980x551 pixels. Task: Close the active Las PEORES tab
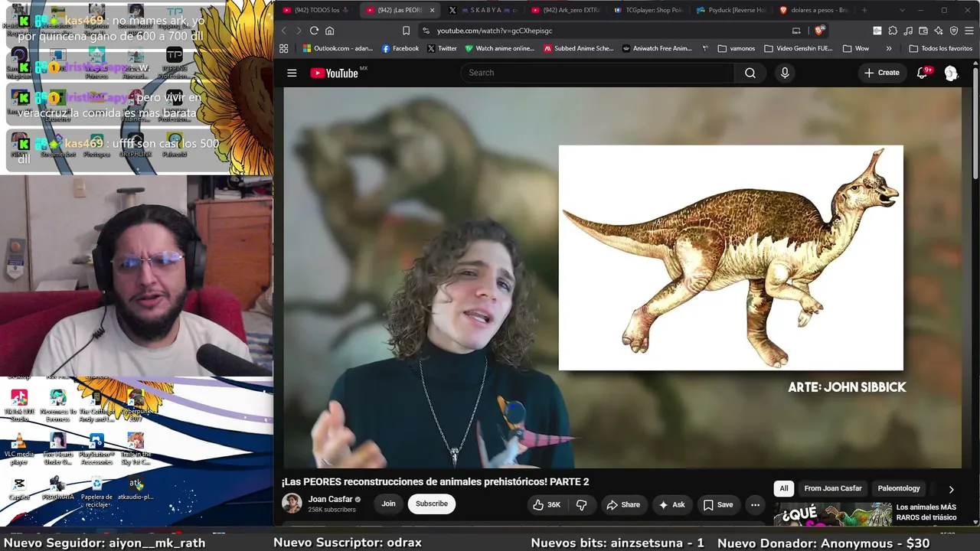[x=432, y=10]
